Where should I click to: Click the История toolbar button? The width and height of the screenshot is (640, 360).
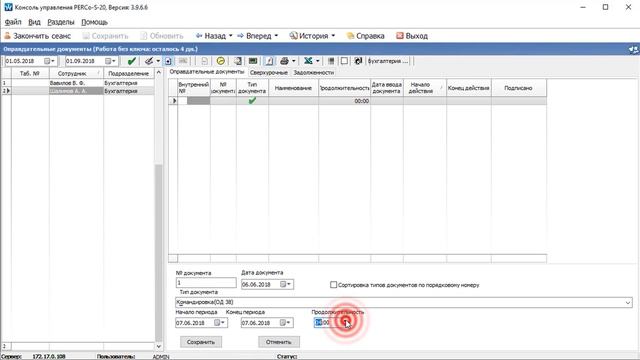coord(309,36)
